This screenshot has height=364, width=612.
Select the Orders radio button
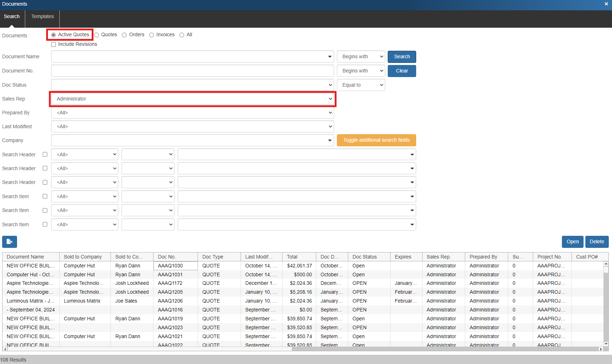tap(124, 35)
